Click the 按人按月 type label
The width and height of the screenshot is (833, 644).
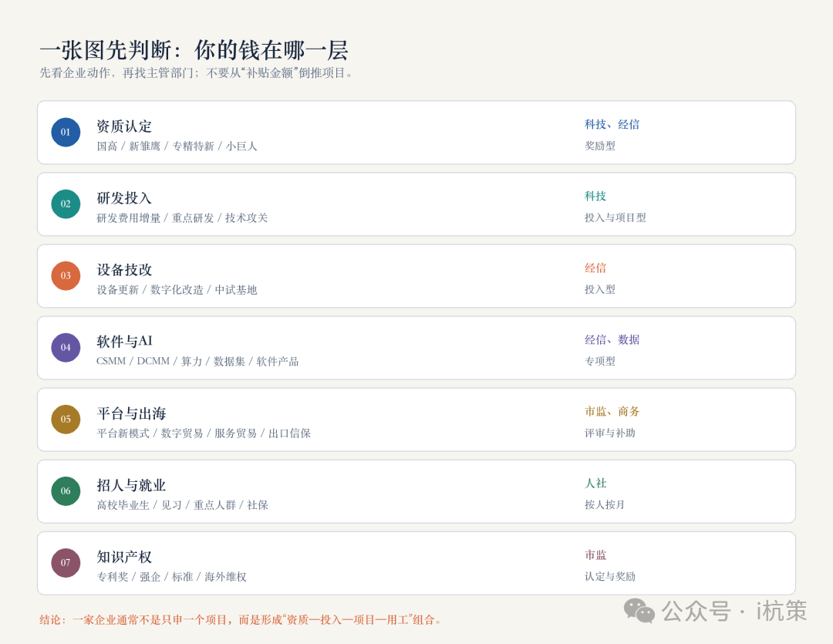(605, 504)
